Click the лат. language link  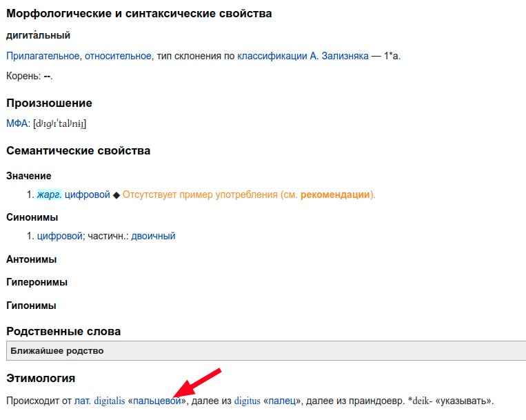[x=82, y=400]
